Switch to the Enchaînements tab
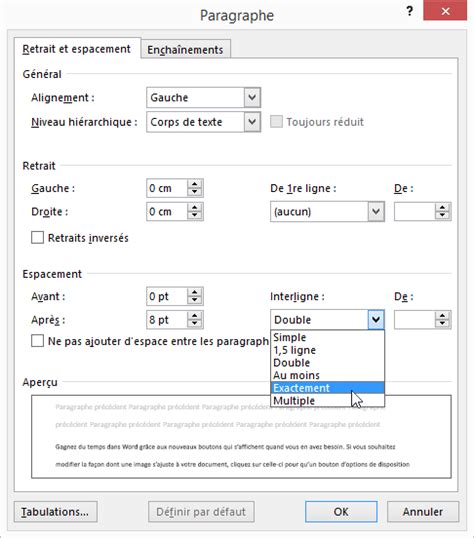The height and width of the screenshot is (538, 474). 185,50
